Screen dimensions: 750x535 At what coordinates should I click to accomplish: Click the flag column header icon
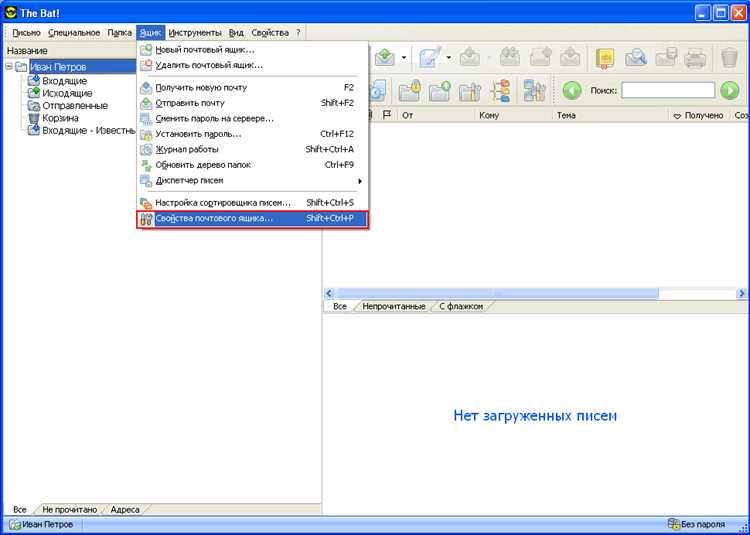tap(387, 115)
